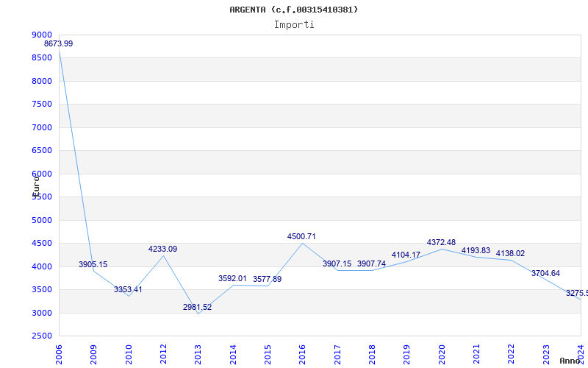Click the 6000 y-axis label
Image resolution: width=588 pixels, height=368 pixels.
[42, 174]
